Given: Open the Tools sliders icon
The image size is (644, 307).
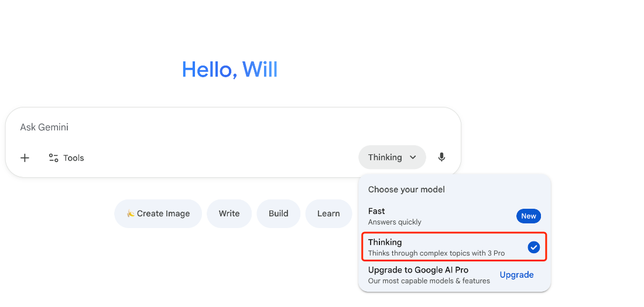Looking at the screenshot, I should point(53,158).
